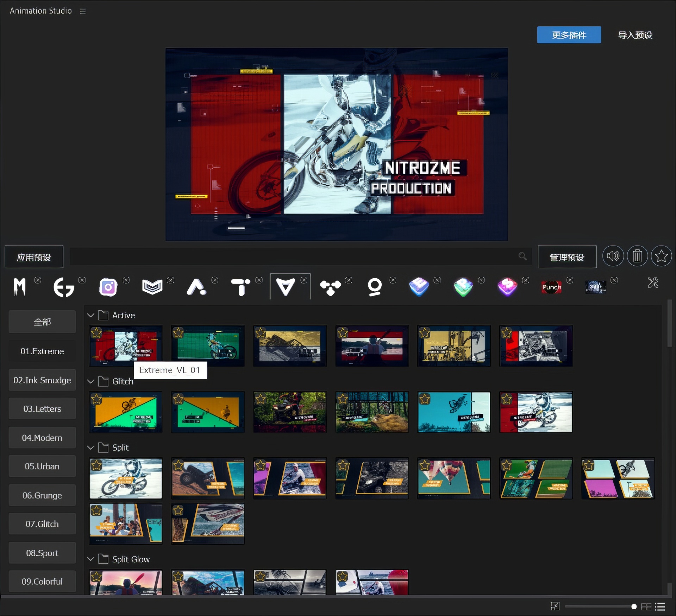The height and width of the screenshot is (616, 676).
Task: Select the circle-and-line O pack icon
Action: [375, 287]
